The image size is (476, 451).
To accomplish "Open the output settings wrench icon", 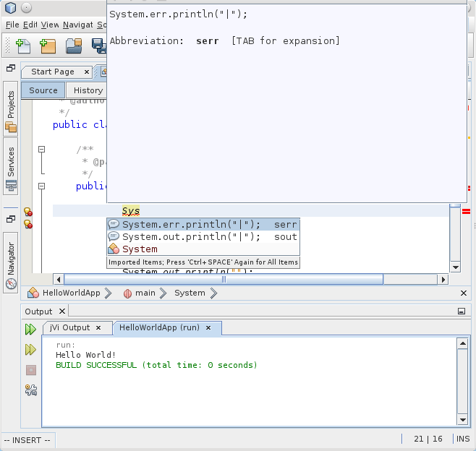I will coord(30,390).
